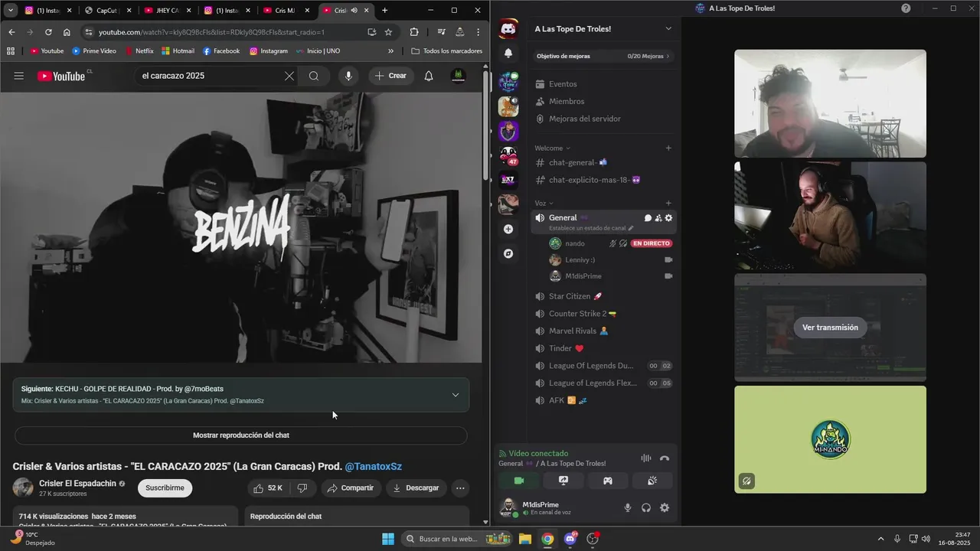Expand the Siguiente playlist panel
980x551 pixels.
pos(456,395)
